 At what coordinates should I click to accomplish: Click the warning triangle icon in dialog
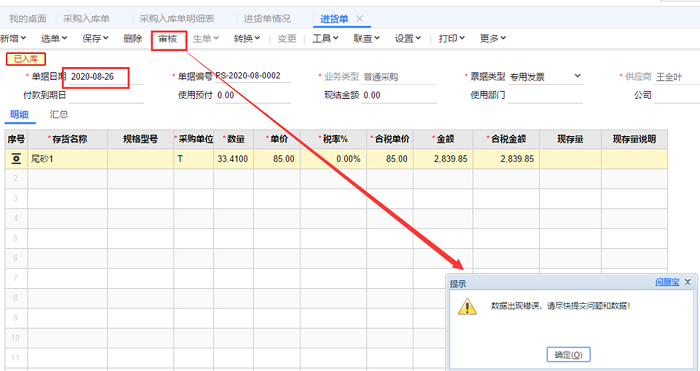(x=467, y=307)
